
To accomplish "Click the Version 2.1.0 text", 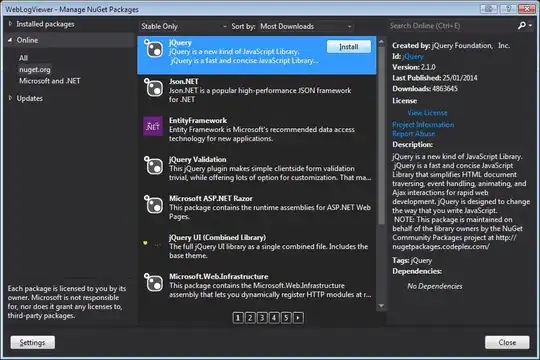I will (x=414, y=67).
